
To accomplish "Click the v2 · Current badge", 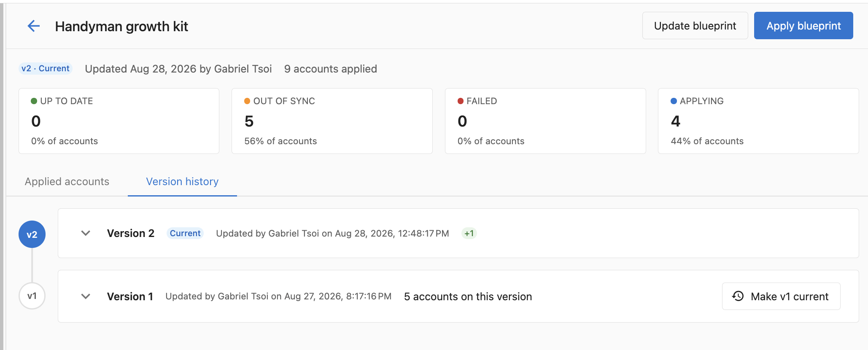I will (x=46, y=68).
